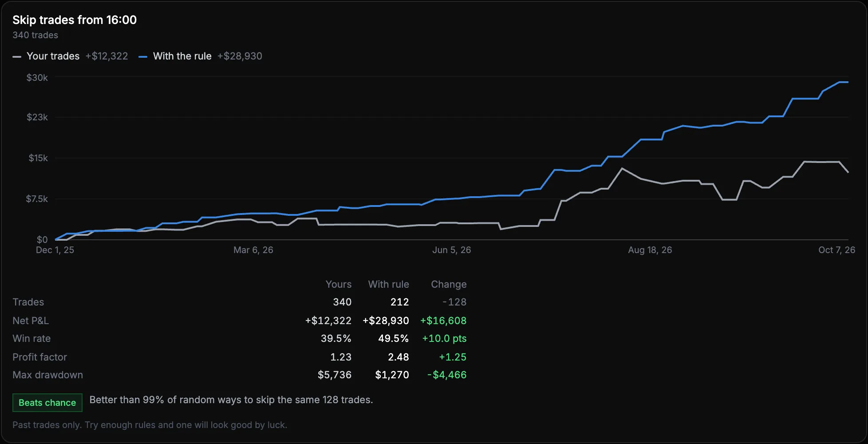Click the '+10.0 pts' win rate change
Viewport: 868px width, 444px height.
(444, 338)
